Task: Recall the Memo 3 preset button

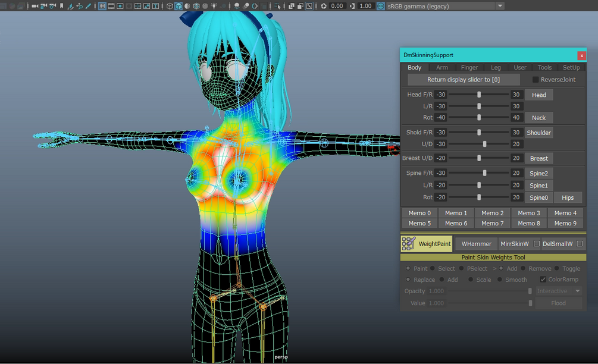Action: (529, 213)
